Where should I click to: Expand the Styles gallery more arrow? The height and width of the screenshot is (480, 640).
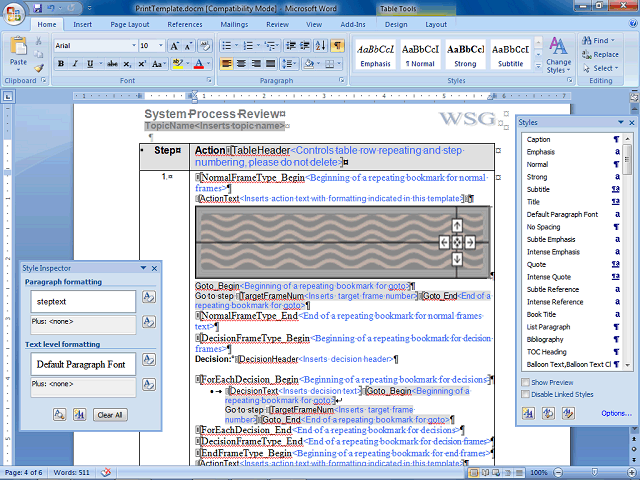(x=538, y=65)
